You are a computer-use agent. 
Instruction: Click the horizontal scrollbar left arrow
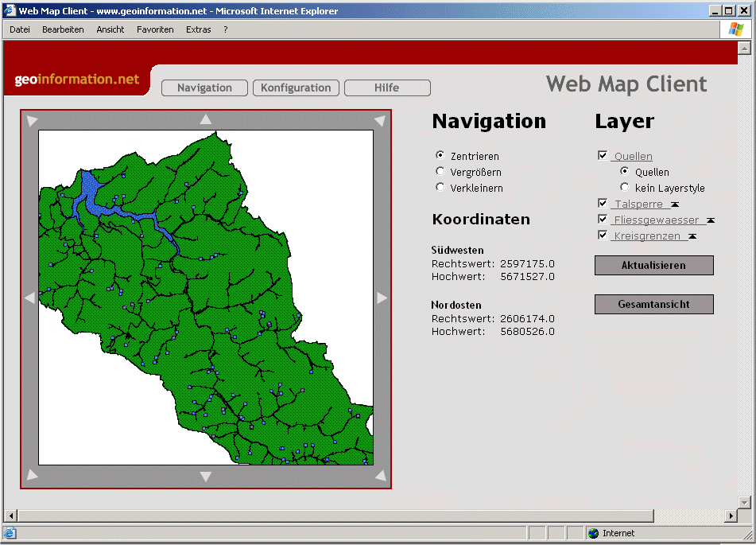click(x=10, y=516)
